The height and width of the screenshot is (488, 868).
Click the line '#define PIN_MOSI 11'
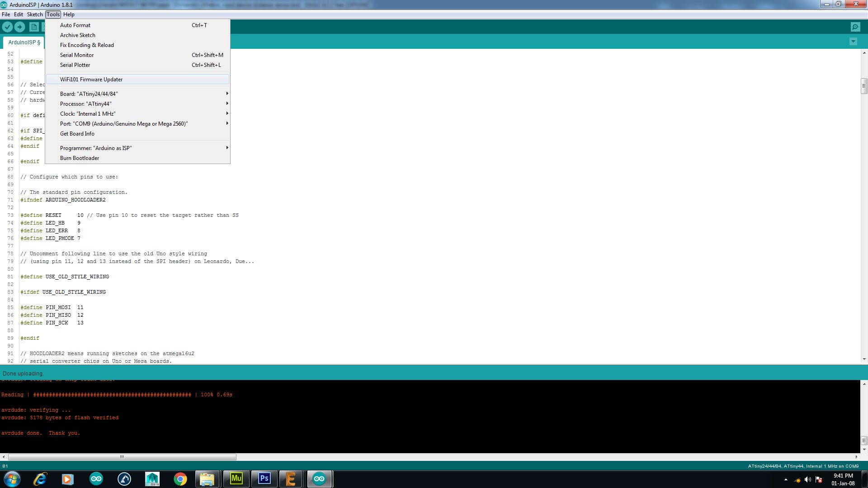coord(52,308)
